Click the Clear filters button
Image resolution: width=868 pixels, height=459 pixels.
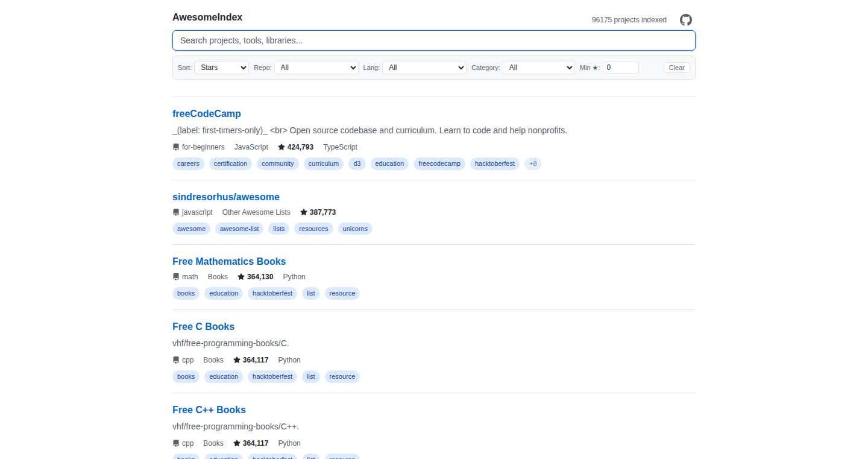pos(677,68)
